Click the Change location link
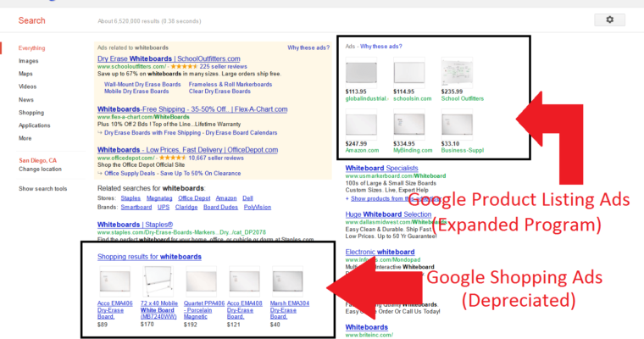The width and height of the screenshot is (644, 339). 40,169
